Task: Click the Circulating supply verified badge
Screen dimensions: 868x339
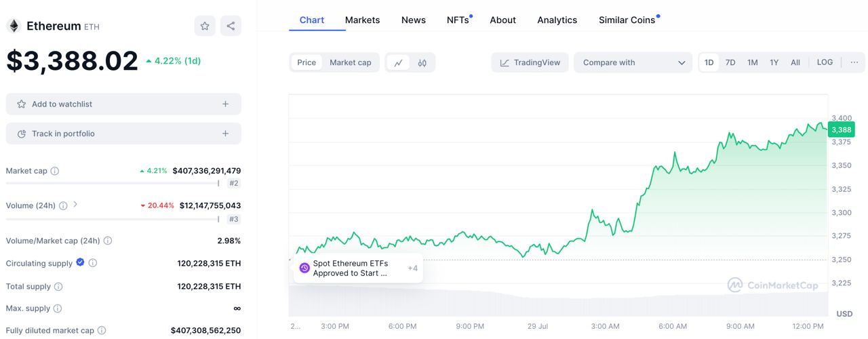Action: point(80,262)
